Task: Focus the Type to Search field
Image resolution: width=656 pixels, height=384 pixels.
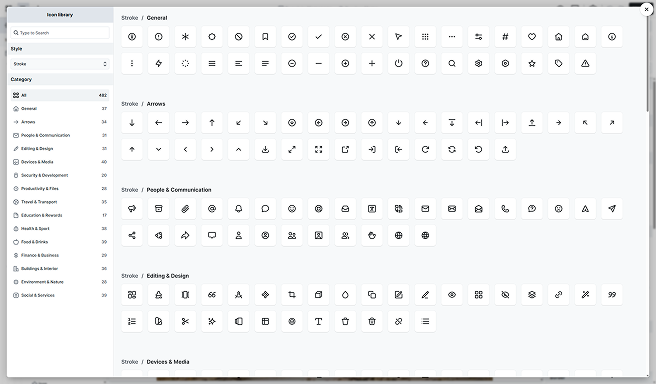Action: (x=60, y=33)
